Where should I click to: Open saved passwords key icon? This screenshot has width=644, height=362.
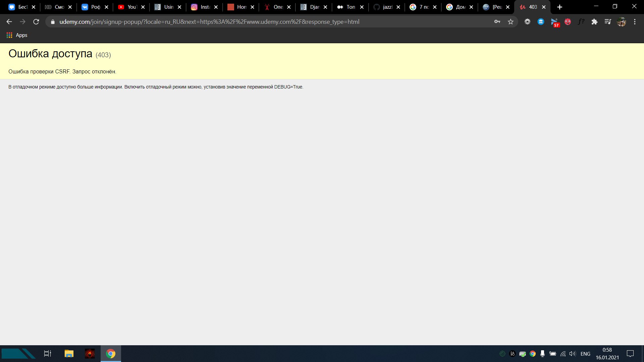click(x=497, y=22)
